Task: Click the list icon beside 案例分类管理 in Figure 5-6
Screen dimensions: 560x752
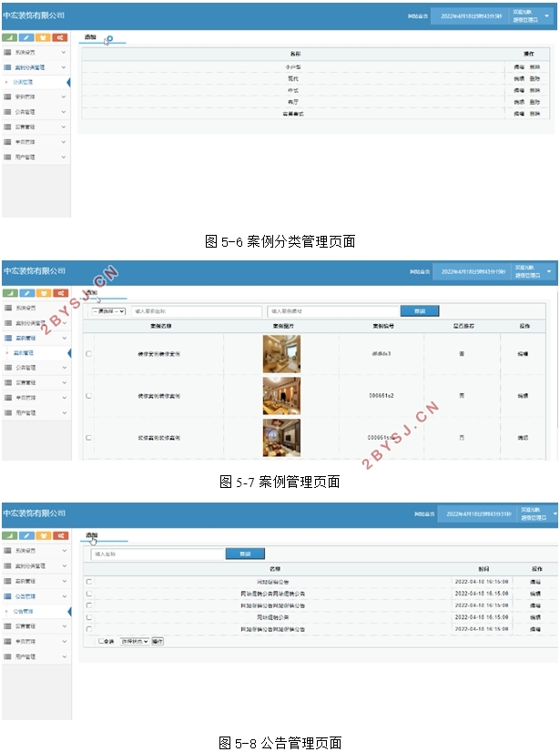Action: click(7, 67)
